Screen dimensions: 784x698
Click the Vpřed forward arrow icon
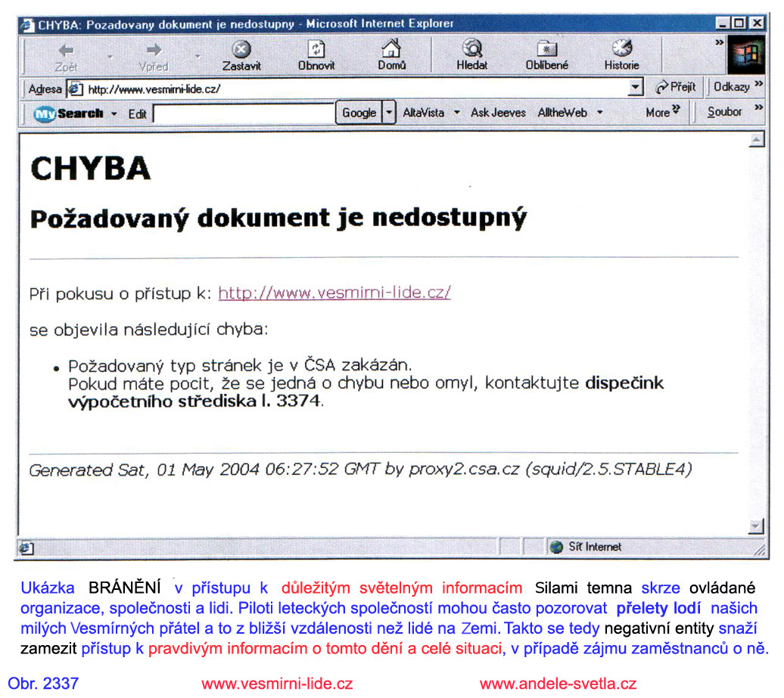coord(154,50)
